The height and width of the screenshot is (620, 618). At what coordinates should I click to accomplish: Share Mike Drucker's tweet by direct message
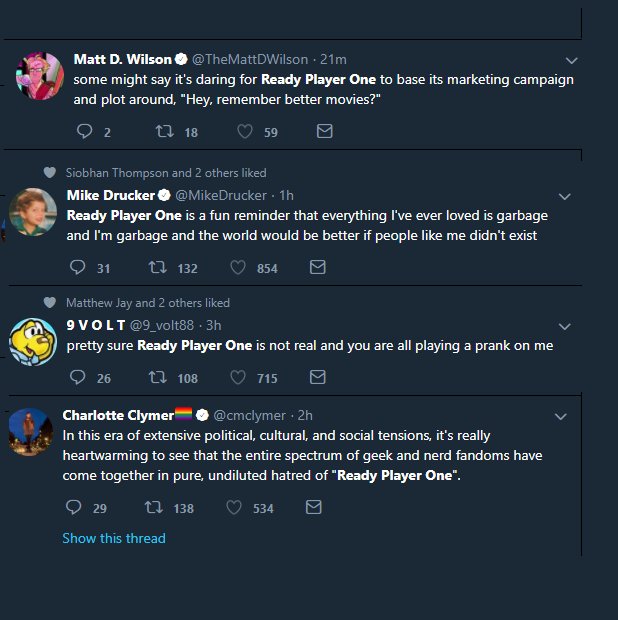[x=317, y=267]
